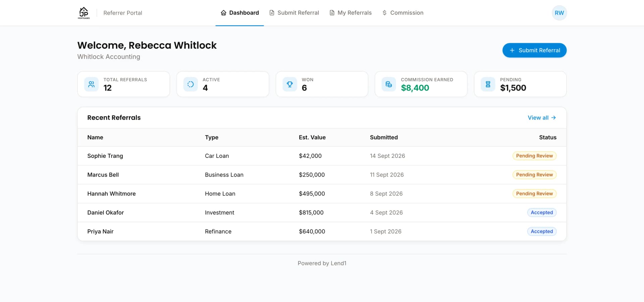
Task: Click the Status column header
Action: pyautogui.click(x=548, y=137)
